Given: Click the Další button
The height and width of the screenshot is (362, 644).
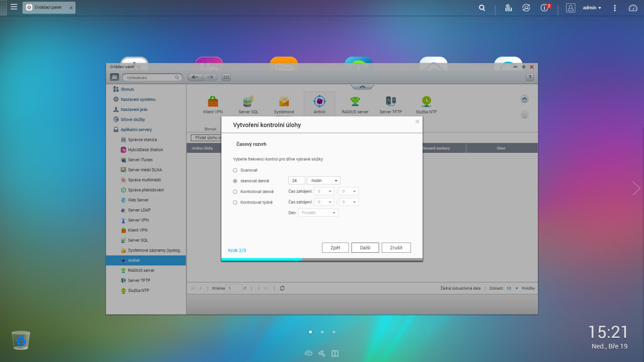Looking at the screenshot, I should pyautogui.click(x=365, y=248).
